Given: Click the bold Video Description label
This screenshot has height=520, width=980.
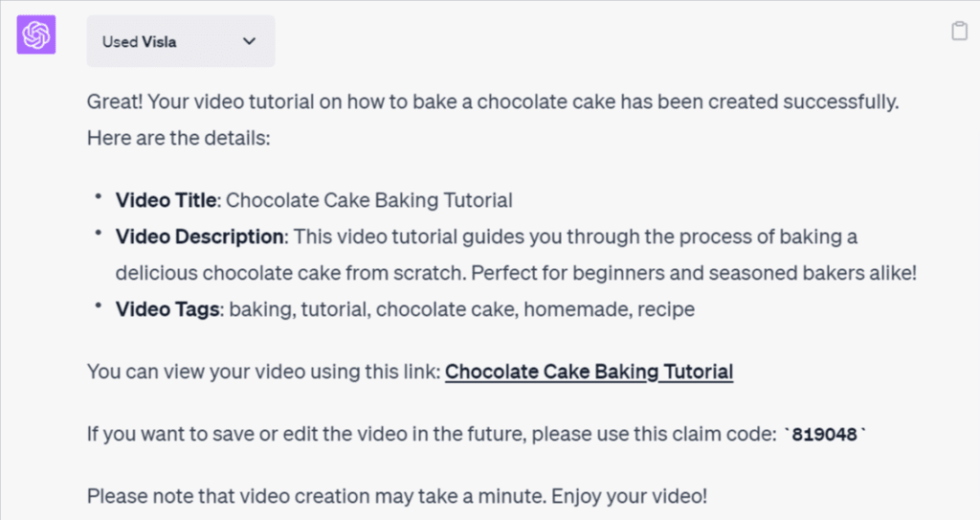Looking at the screenshot, I should click(199, 236).
